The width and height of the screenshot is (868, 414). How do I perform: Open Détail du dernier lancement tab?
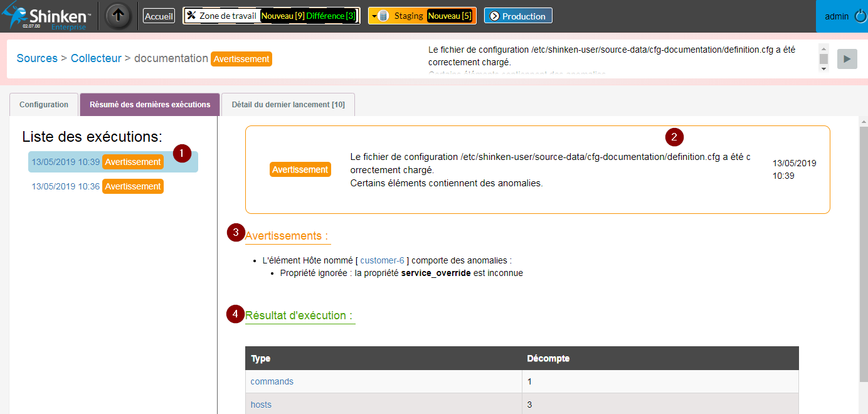point(288,105)
